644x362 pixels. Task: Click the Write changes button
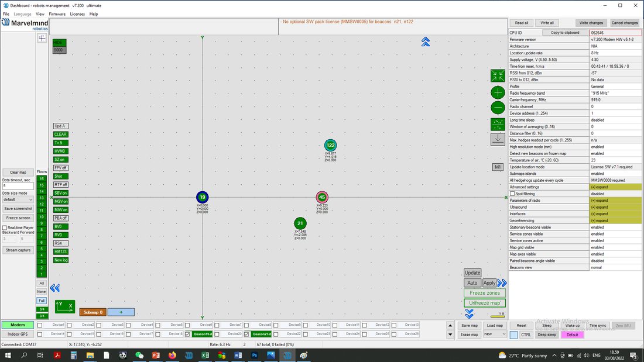[x=591, y=23]
